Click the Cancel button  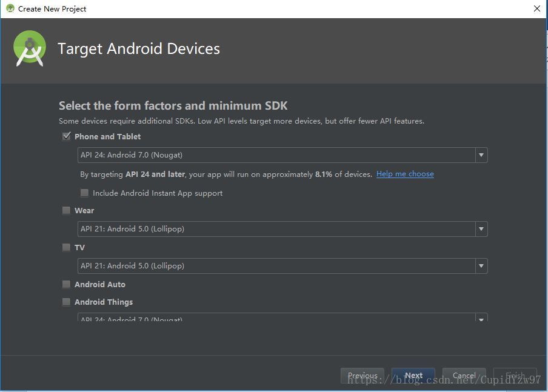(464, 376)
